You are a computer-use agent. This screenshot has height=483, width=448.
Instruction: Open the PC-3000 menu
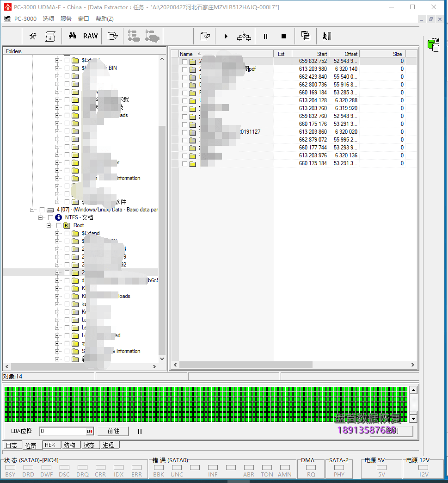pos(25,19)
